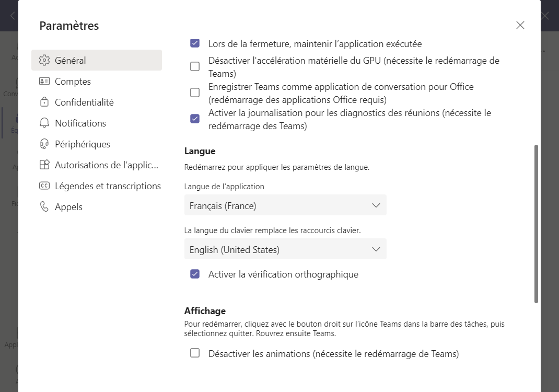Viewport: 559px width, 392px height.
Task: Click chevron of Langue de l'application combo
Action: [x=376, y=205]
